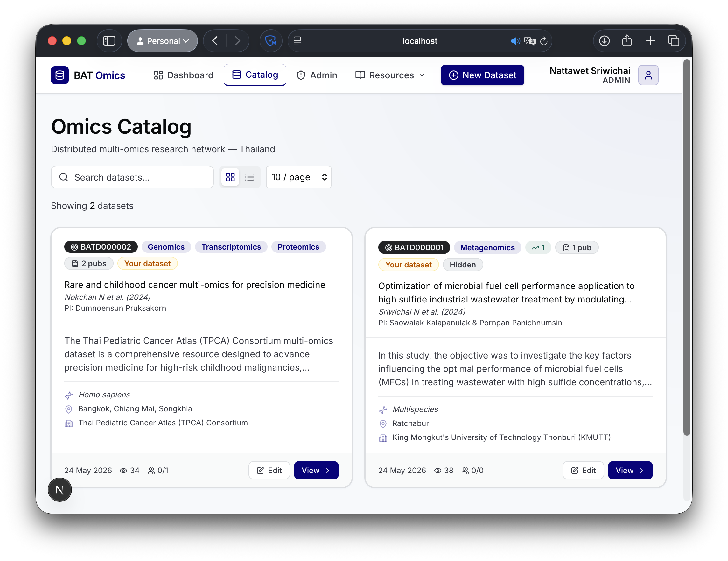This screenshot has height=561, width=728.
Task: Click views eye icon showing 38
Action: (438, 470)
